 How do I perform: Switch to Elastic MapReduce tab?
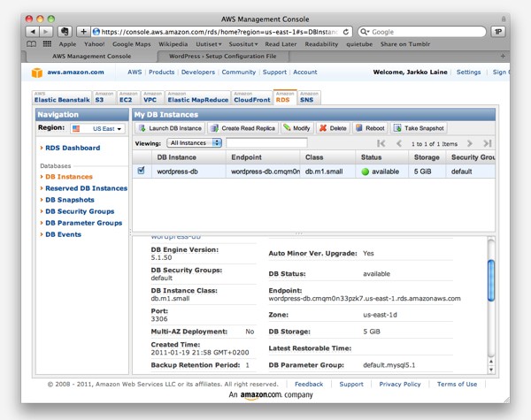point(198,97)
